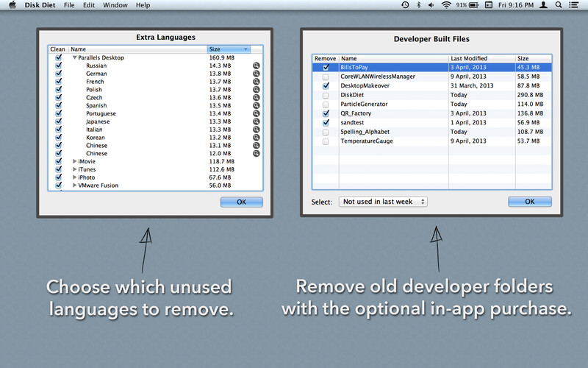Expand the iTunes language group
The height and width of the screenshot is (368, 588).
pos(75,169)
